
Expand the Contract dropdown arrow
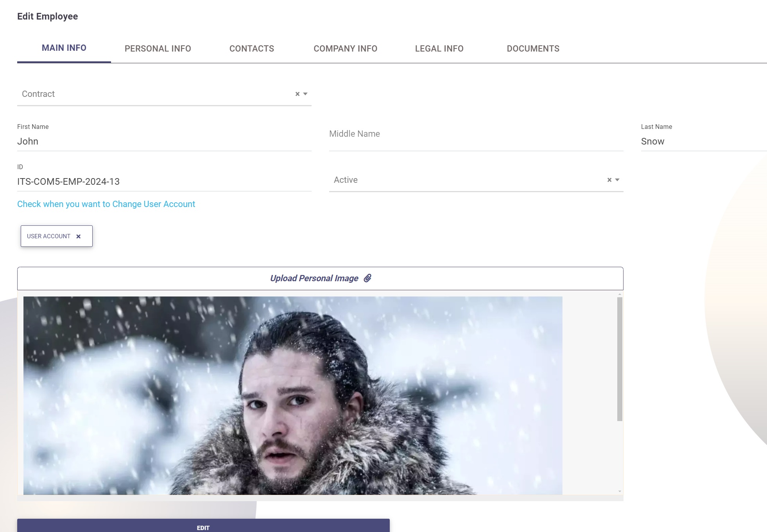click(x=305, y=94)
